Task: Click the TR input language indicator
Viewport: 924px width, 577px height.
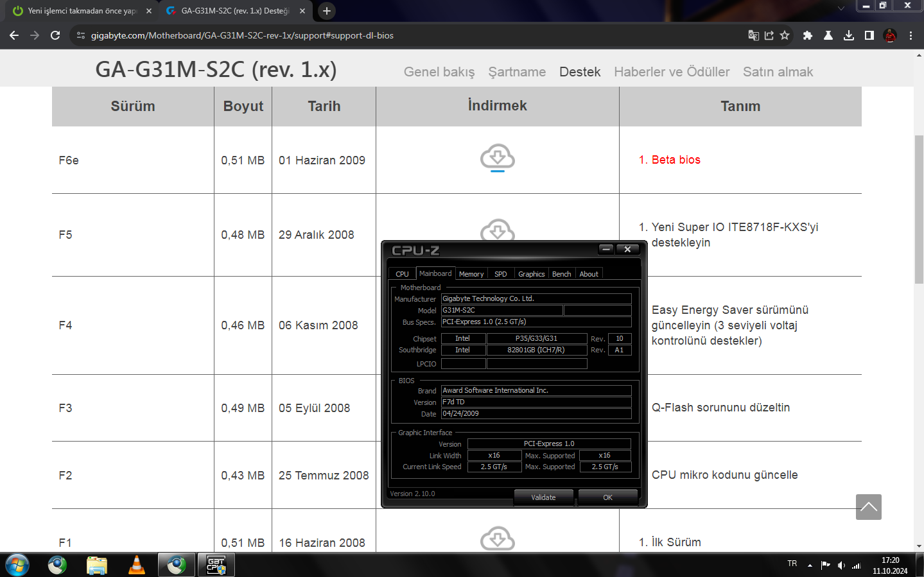Action: click(792, 564)
